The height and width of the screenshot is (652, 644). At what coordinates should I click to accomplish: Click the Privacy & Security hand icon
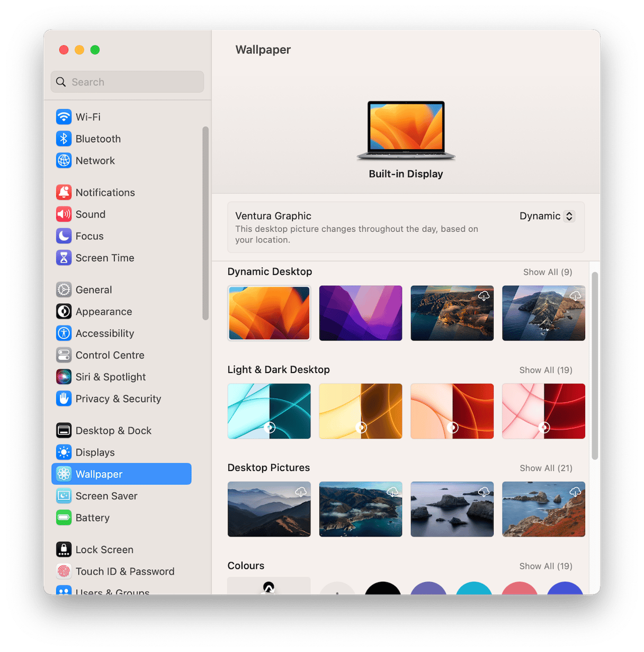click(x=64, y=399)
